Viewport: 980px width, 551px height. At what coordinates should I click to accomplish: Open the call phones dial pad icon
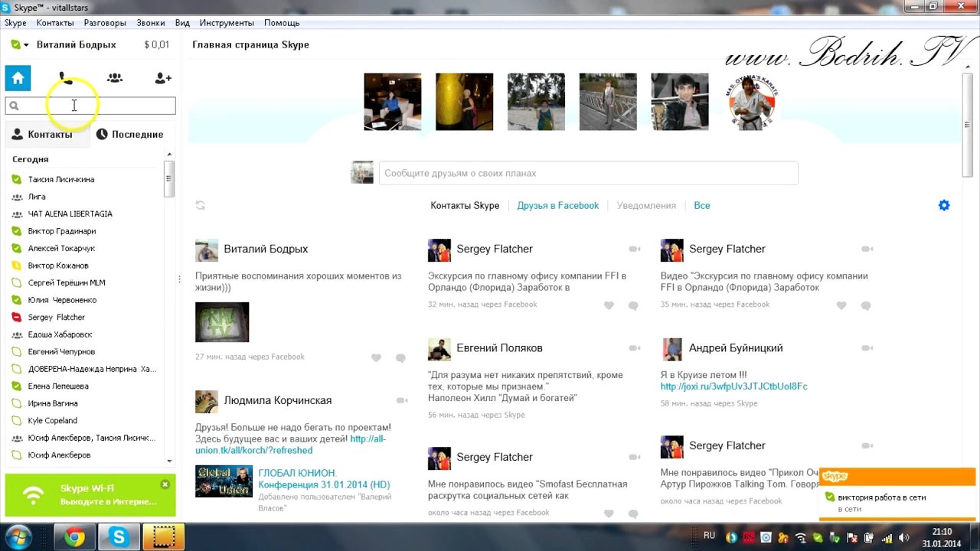66,78
